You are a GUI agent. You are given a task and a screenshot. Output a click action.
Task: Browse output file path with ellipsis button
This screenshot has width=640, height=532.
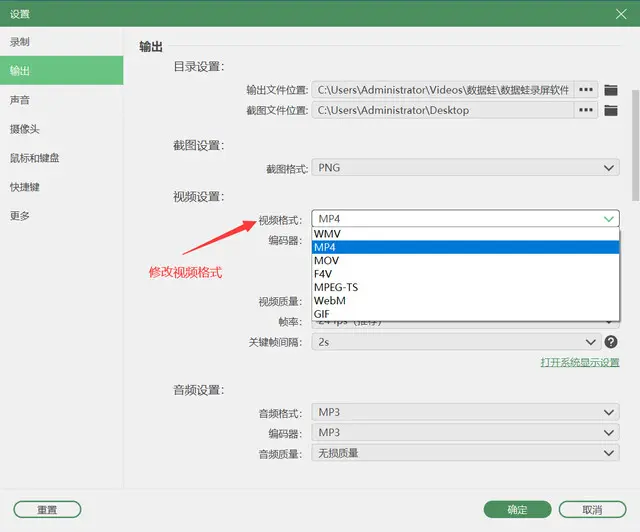coord(586,90)
